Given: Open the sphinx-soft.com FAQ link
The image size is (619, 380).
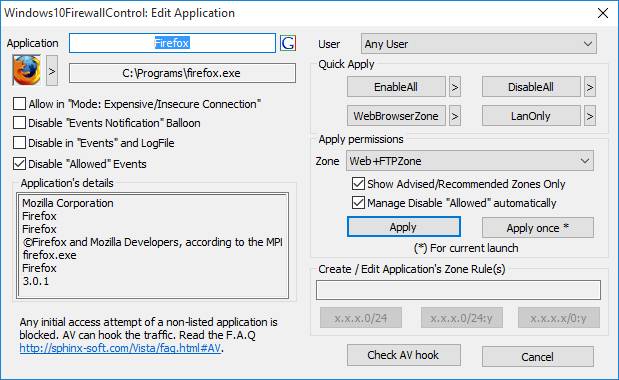Looking at the screenshot, I should [120, 348].
